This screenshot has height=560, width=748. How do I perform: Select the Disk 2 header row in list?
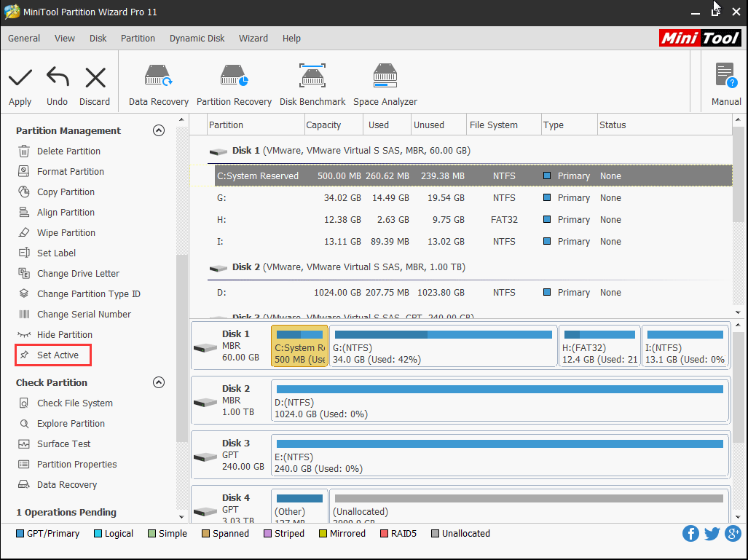pos(461,267)
